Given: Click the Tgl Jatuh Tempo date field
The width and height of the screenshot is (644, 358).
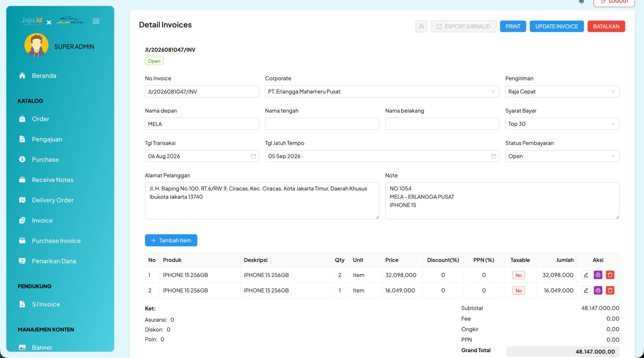Looking at the screenshot, I should click(382, 156).
